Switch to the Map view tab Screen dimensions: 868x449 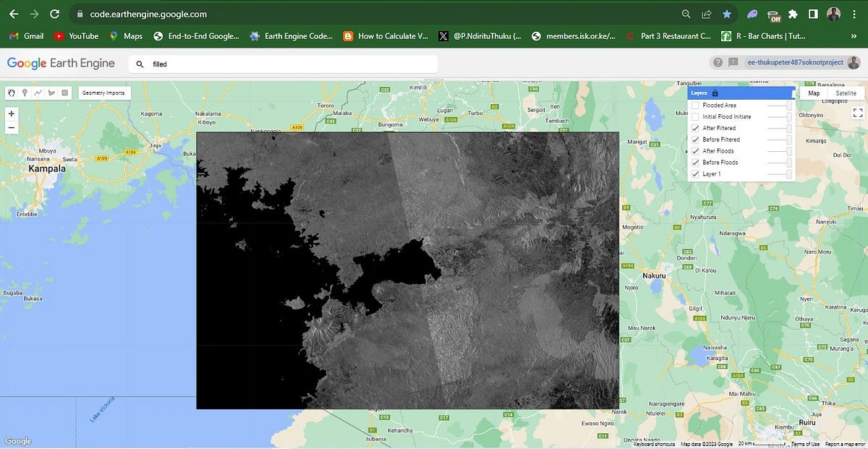tap(814, 93)
